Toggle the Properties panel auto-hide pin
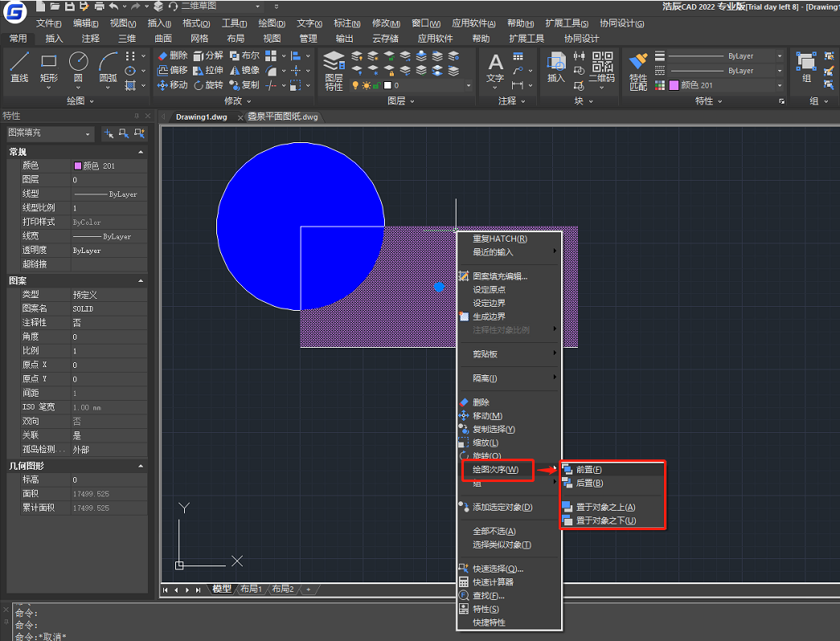840x641 pixels. 137,116
